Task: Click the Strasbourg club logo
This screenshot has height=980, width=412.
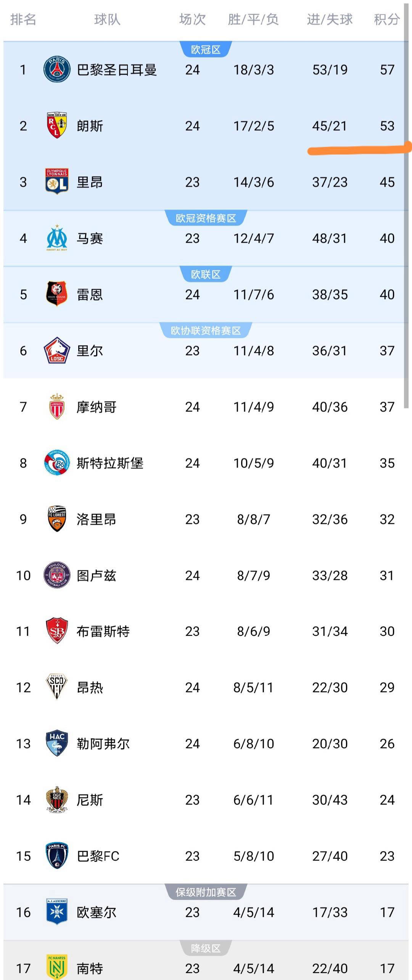Action: [x=57, y=463]
